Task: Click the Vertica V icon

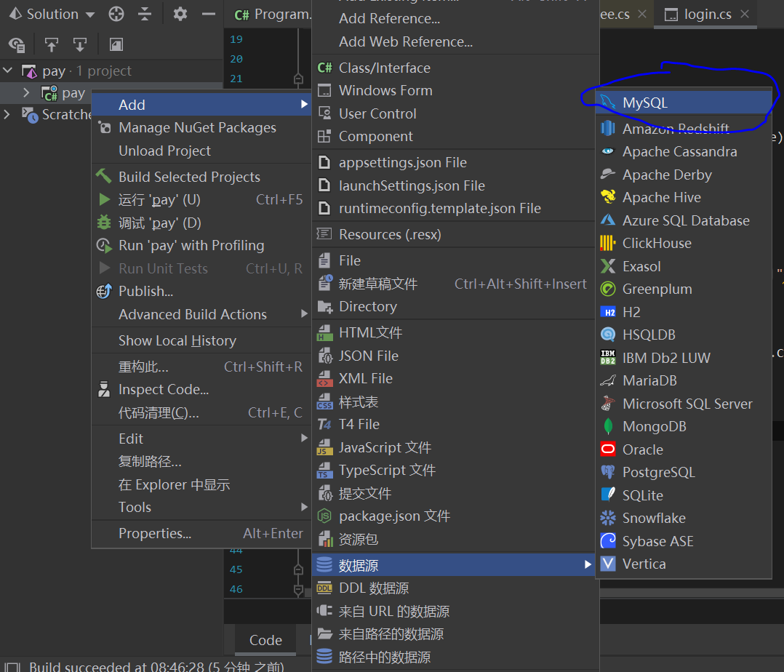Action: (x=607, y=564)
